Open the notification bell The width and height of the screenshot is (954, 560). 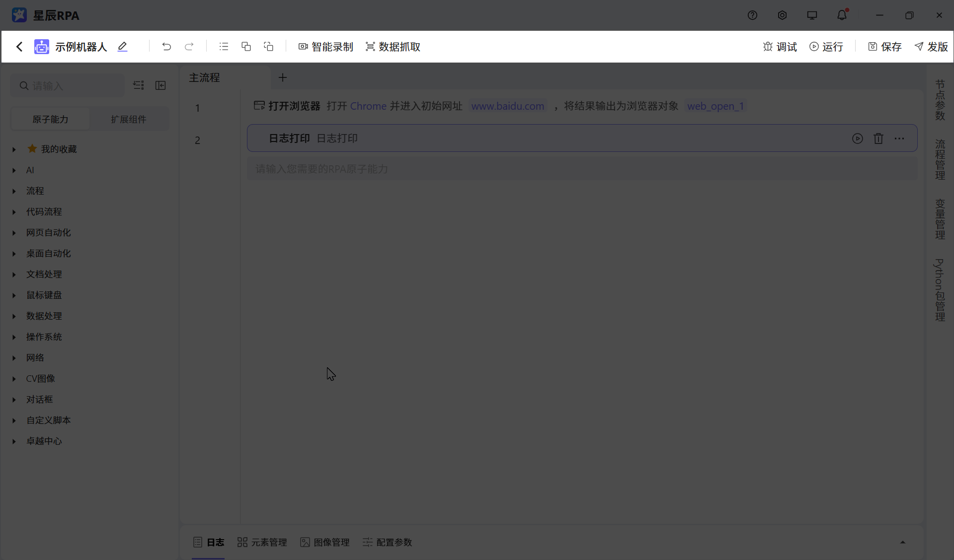pyautogui.click(x=842, y=15)
